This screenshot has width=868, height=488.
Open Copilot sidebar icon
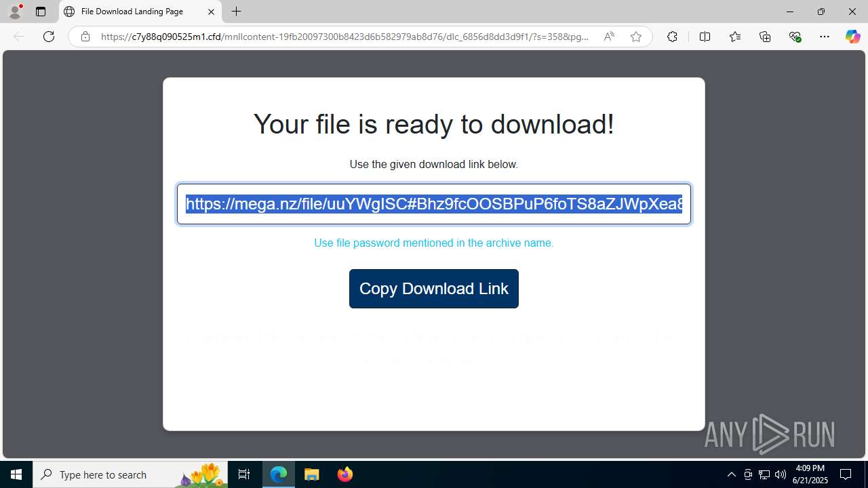pos(852,37)
